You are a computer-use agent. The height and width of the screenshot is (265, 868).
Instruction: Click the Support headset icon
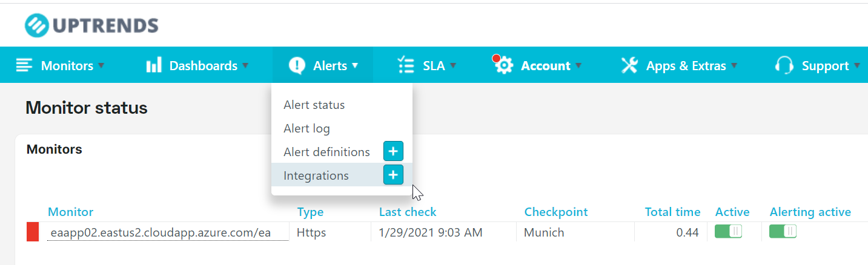pyautogui.click(x=784, y=65)
